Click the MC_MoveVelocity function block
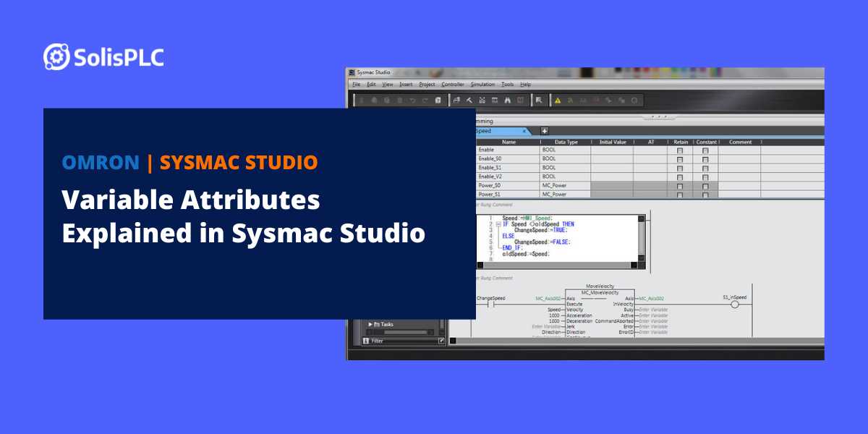 point(598,312)
